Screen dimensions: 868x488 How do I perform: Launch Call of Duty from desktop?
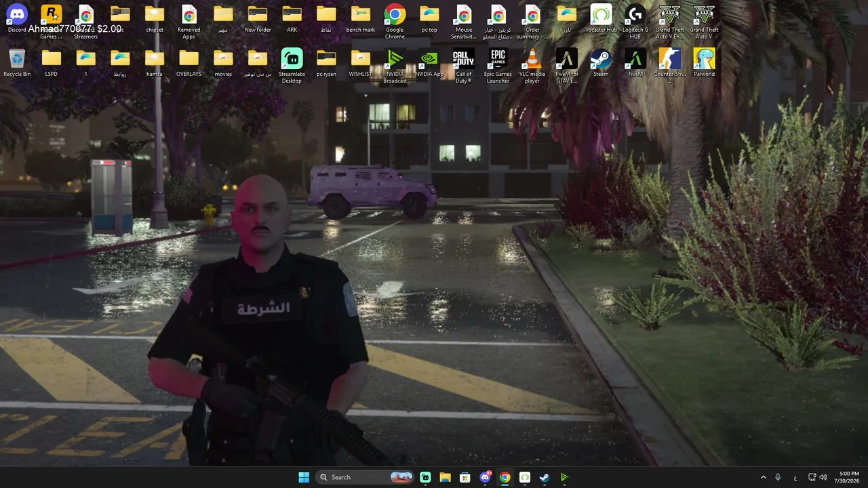(x=464, y=66)
